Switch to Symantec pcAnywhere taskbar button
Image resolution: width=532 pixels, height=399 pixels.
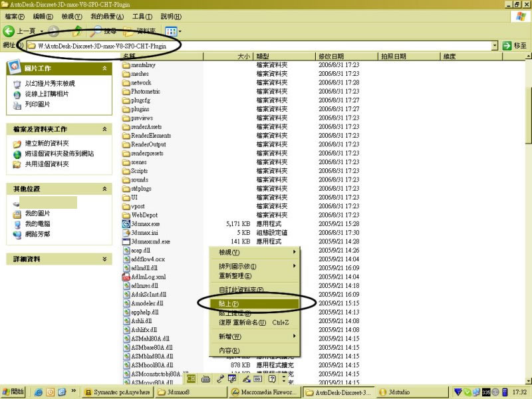[118, 392]
